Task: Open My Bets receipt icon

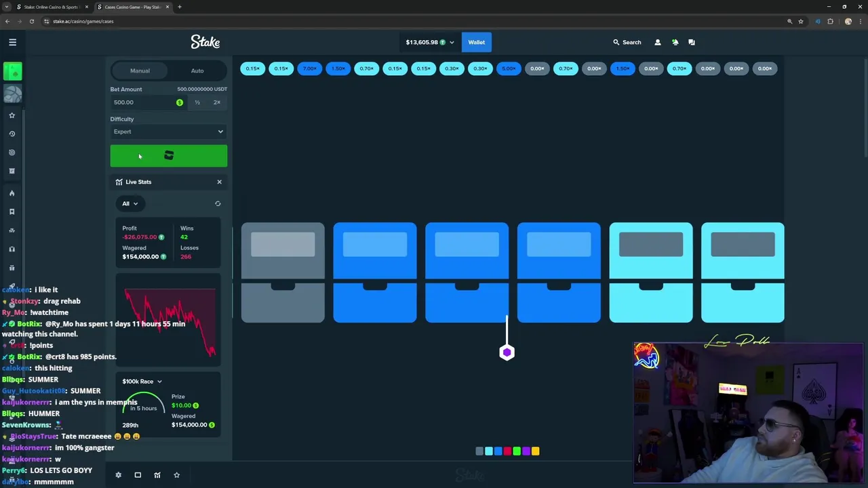Action: click(12, 171)
